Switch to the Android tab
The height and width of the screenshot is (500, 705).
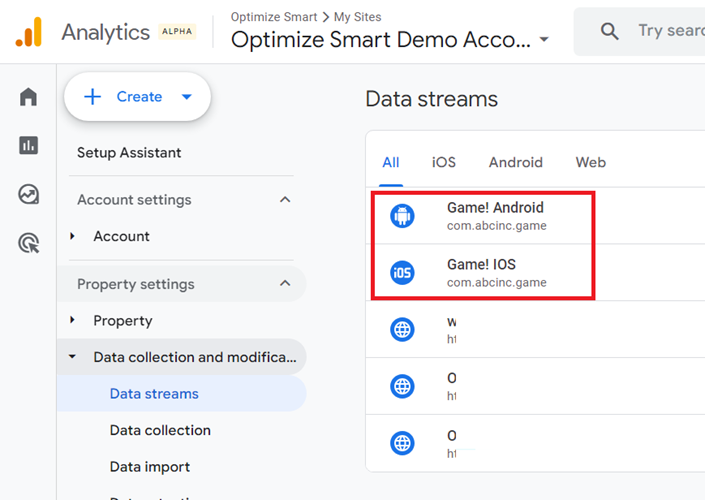coord(516,162)
